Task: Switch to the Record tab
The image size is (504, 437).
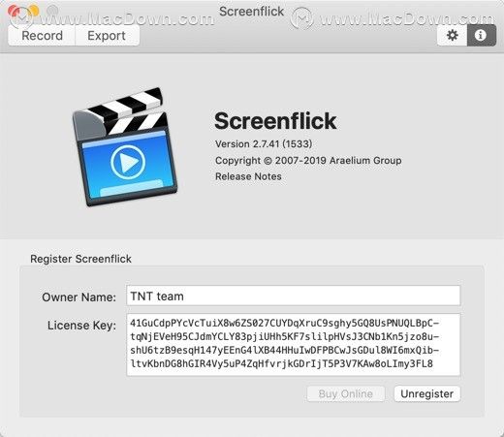Action: point(42,36)
